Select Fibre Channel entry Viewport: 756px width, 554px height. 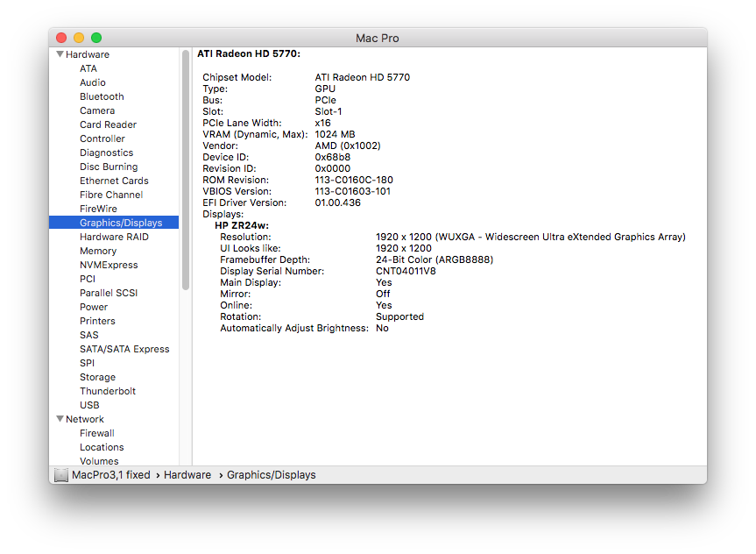tap(111, 195)
